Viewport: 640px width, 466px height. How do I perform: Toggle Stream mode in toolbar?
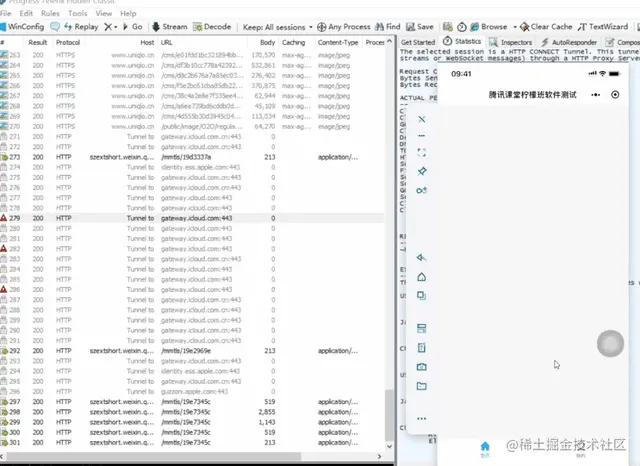point(169,27)
